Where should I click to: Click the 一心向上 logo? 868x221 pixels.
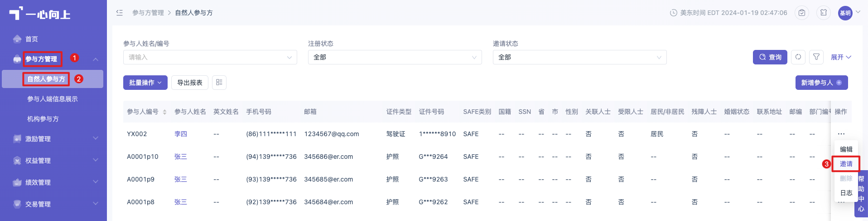pos(40,14)
